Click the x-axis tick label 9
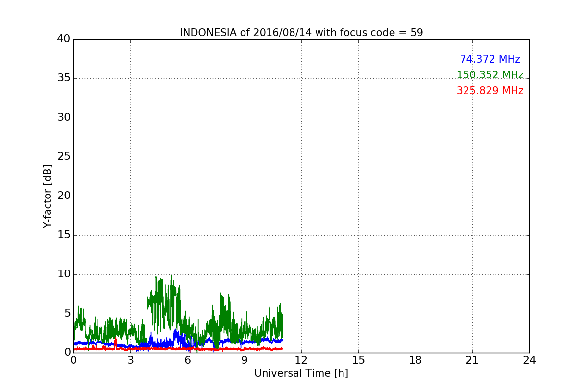 (x=245, y=360)
